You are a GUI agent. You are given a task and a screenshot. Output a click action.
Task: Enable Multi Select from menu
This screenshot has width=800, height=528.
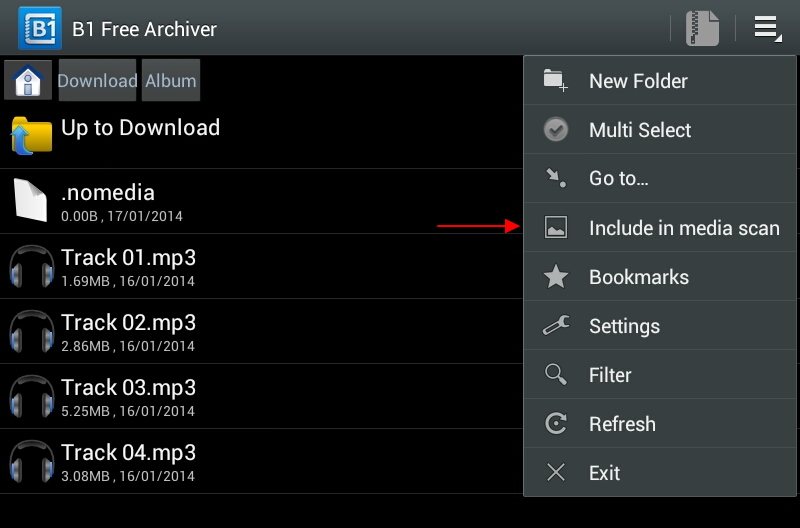660,130
